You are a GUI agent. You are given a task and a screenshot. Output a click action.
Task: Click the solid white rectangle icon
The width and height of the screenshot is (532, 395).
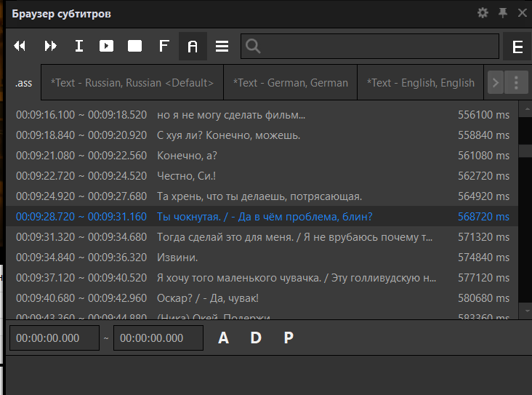pyautogui.click(x=134, y=47)
